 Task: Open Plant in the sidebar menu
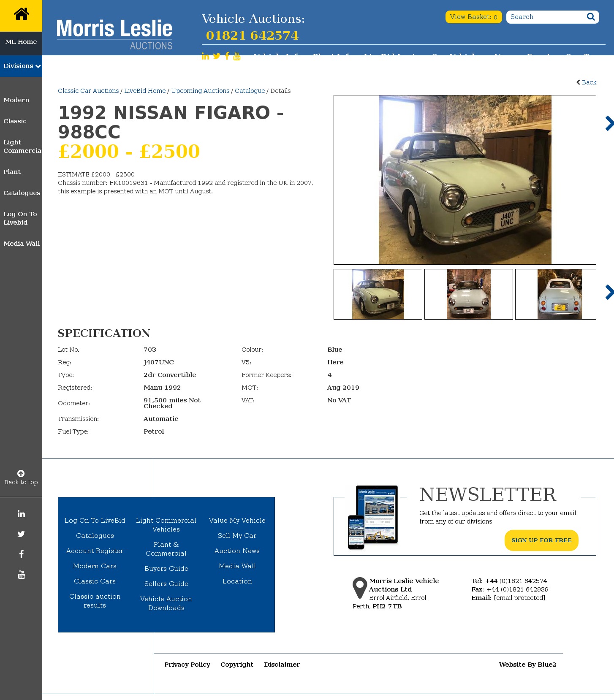(x=12, y=172)
